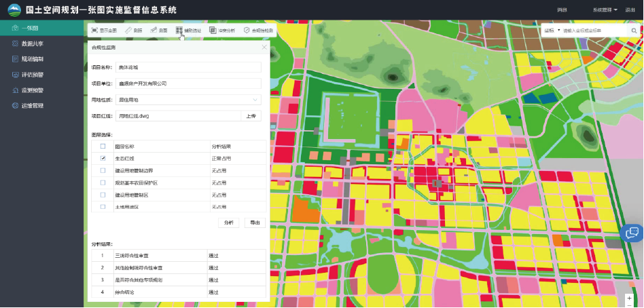644x308 pixels.
Task: Click the search magnifier icon
Action: (x=633, y=31)
